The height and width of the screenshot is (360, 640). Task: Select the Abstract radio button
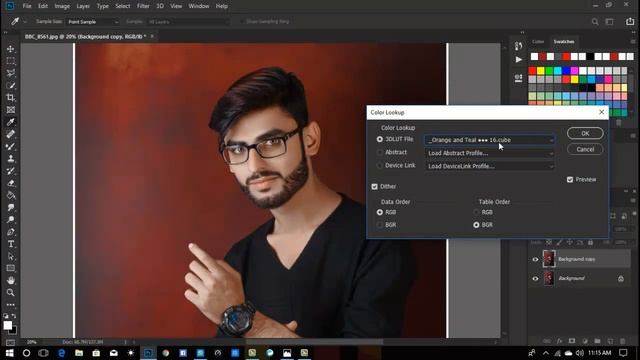tap(380, 152)
